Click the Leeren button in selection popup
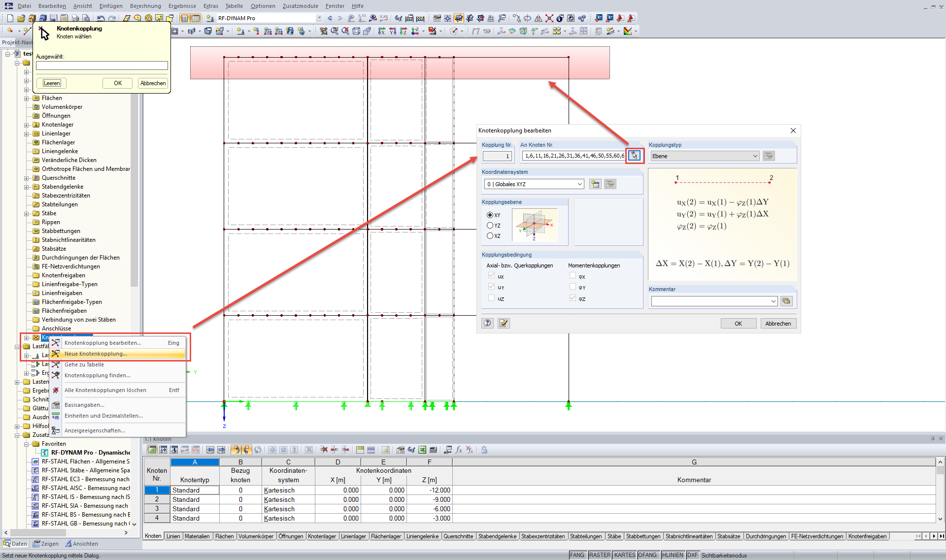Viewport: 946px width, 560px height. (52, 83)
